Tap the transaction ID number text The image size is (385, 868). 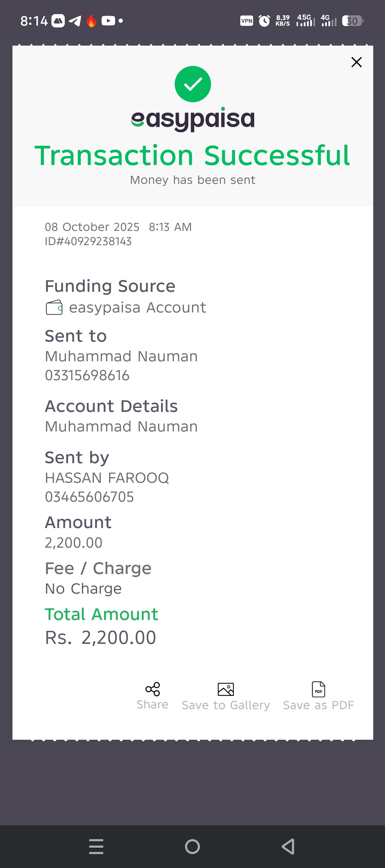88,242
